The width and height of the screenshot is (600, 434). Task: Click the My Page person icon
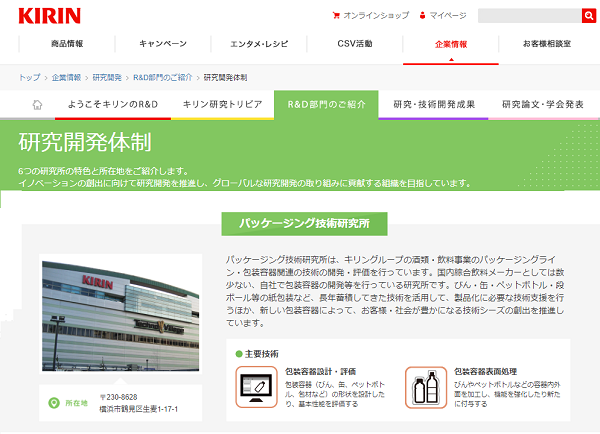click(423, 16)
